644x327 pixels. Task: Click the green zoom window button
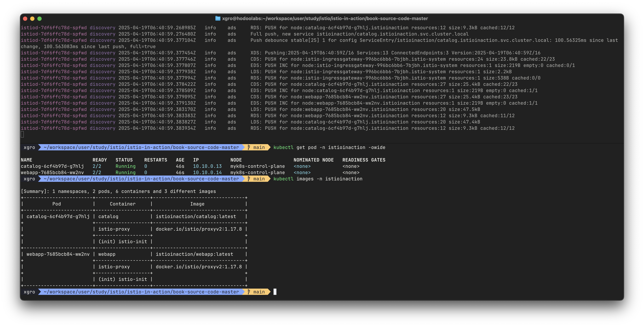(39, 18)
